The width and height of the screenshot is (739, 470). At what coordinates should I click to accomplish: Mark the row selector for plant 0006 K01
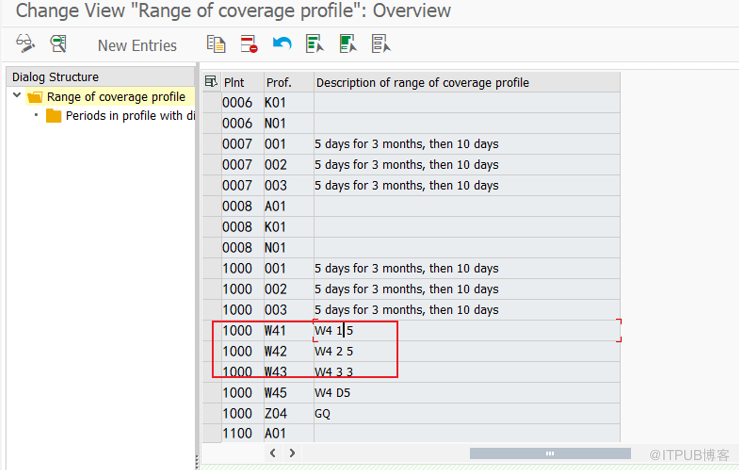click(211, 102)
